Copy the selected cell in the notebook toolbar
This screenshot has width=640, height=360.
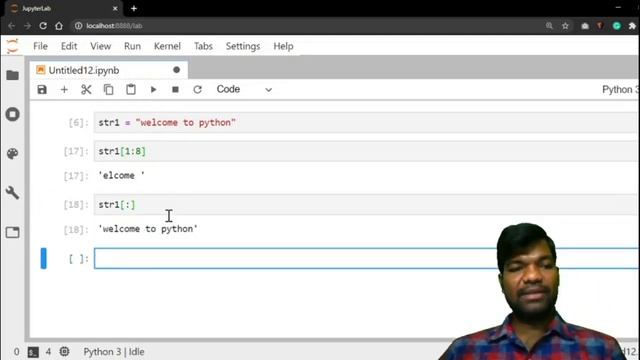coord(109,89)
